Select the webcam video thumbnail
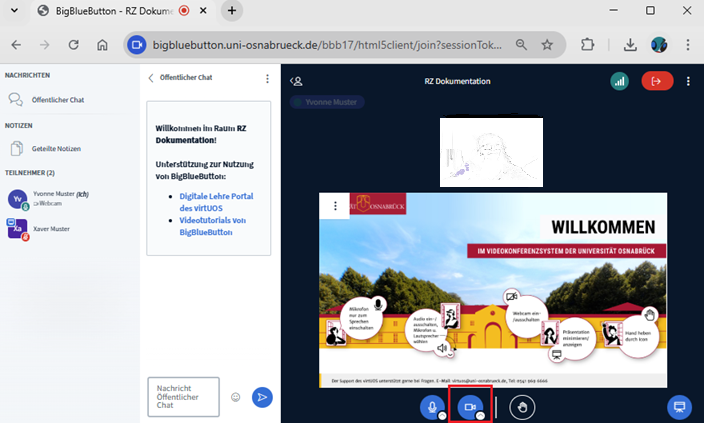 tap(491, 152)
